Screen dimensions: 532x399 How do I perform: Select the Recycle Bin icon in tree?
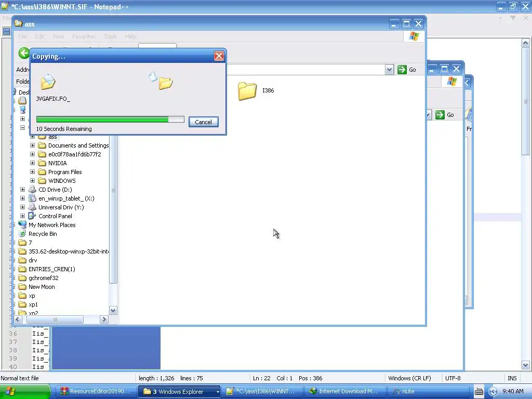coord(22,233)
